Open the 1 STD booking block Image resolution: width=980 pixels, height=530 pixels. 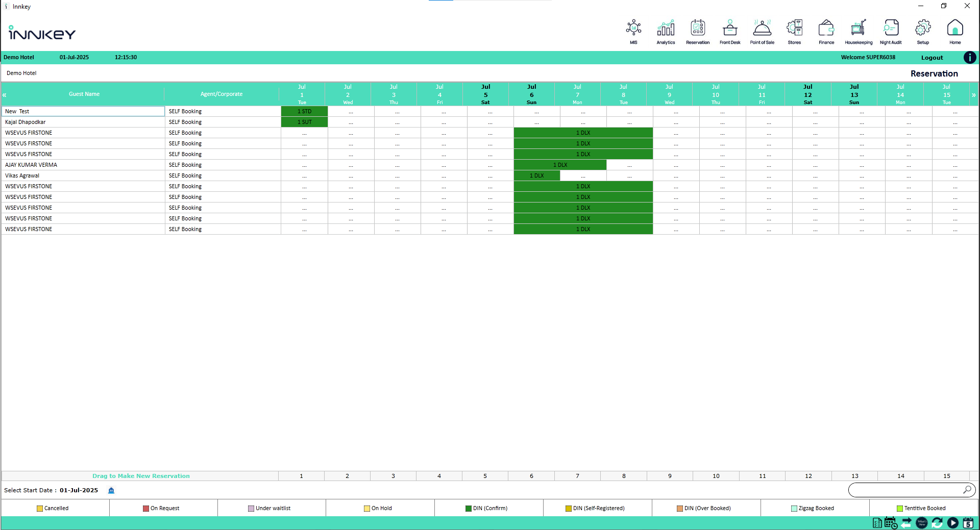304,111
